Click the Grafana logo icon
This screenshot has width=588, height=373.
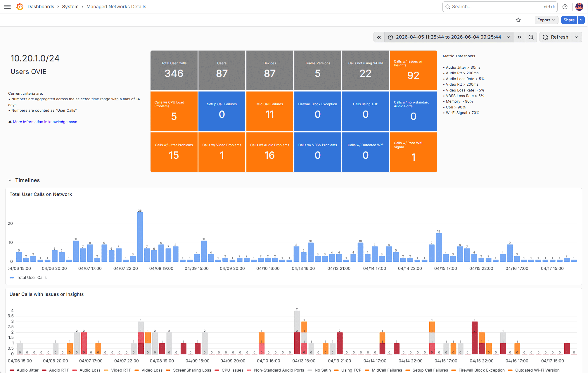pos(20,7)
